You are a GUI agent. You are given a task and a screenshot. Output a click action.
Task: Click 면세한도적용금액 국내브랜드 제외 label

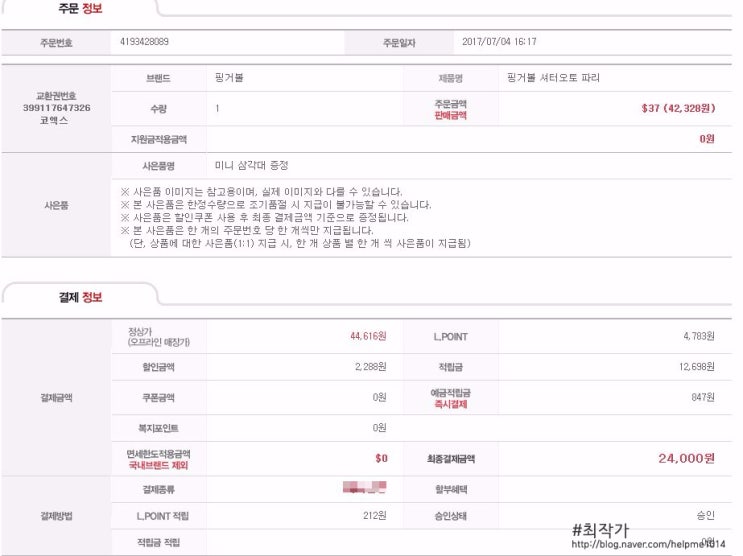point(158,459)
